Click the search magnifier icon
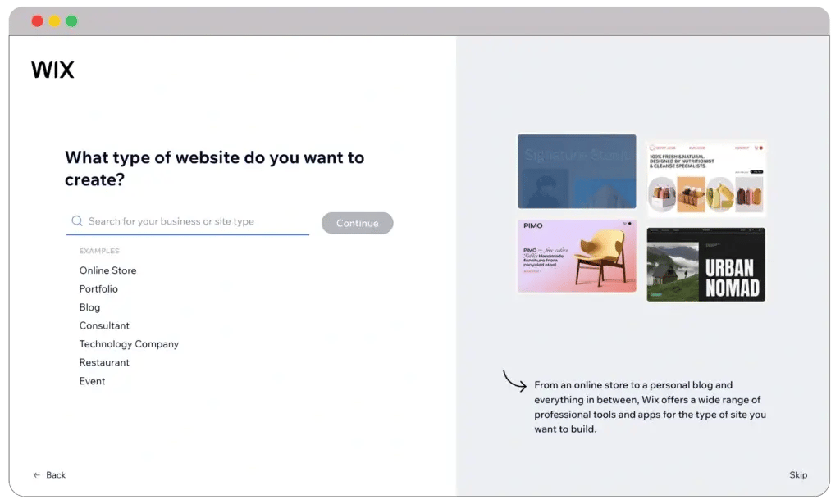This screenshot has width=840, height=504. coord(77,221)
